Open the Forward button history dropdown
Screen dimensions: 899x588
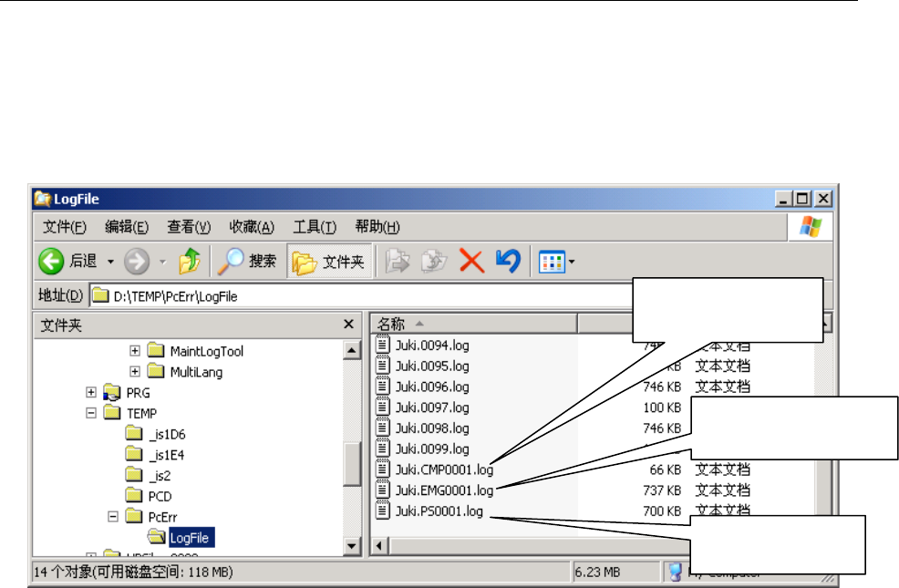(163, 262)
